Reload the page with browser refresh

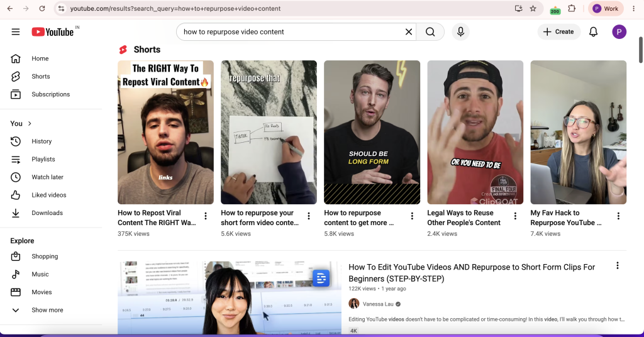[42, 9]
